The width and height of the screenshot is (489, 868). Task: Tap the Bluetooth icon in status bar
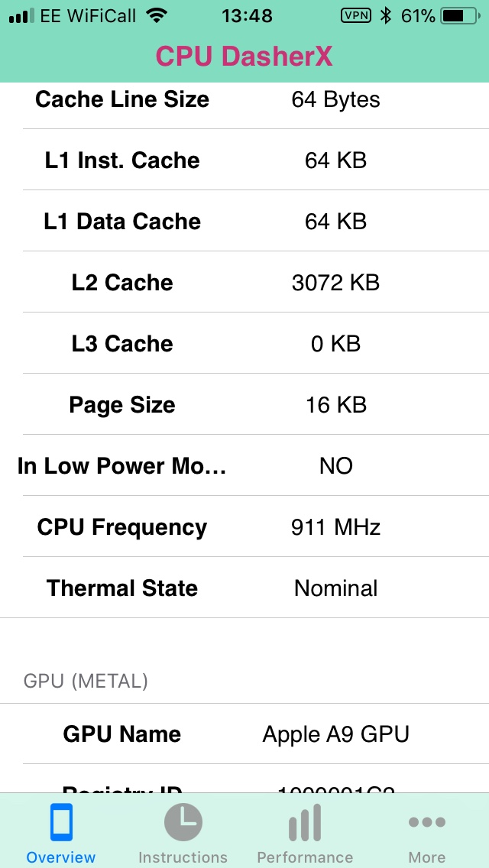click(385, 16)
